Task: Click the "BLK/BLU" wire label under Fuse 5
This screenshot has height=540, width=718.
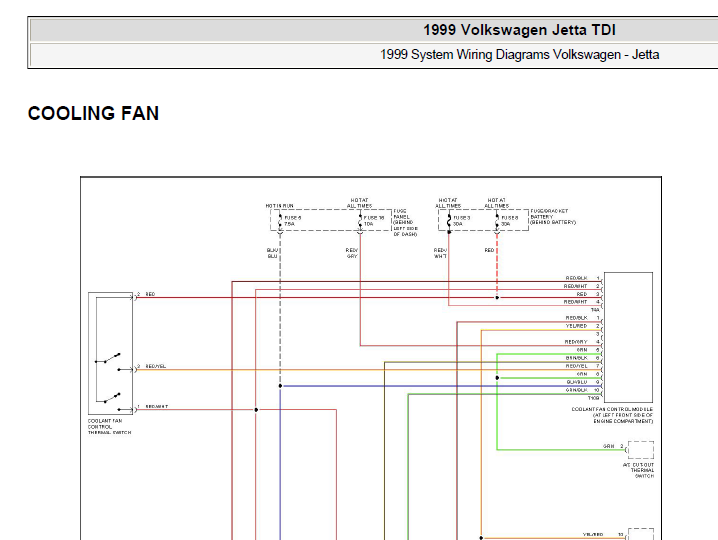Action: tap(272, 253)
